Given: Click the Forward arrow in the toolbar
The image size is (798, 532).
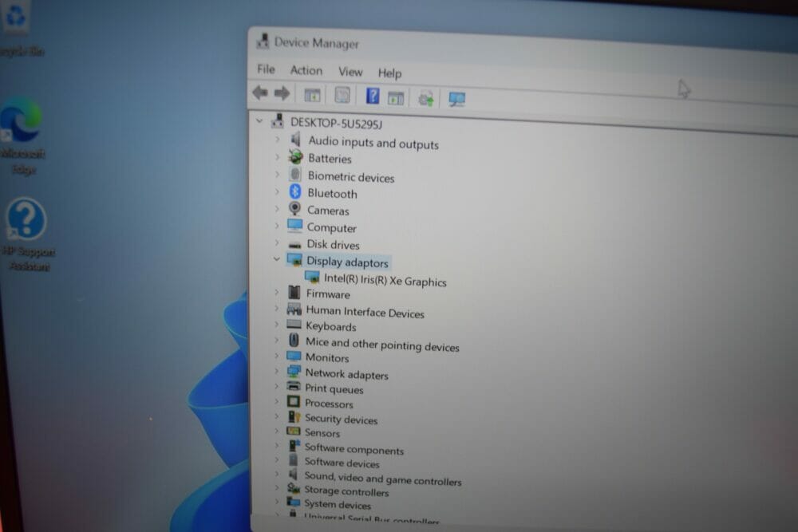Looking at the screenshot, I should (x=282, y=93).
